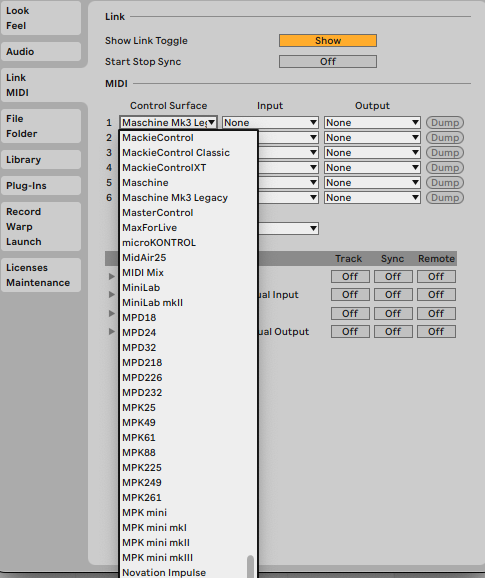Viewport: 485px width, 578px height.
Task: Select MPD226 control surface
Action: [x=188, y=378]
